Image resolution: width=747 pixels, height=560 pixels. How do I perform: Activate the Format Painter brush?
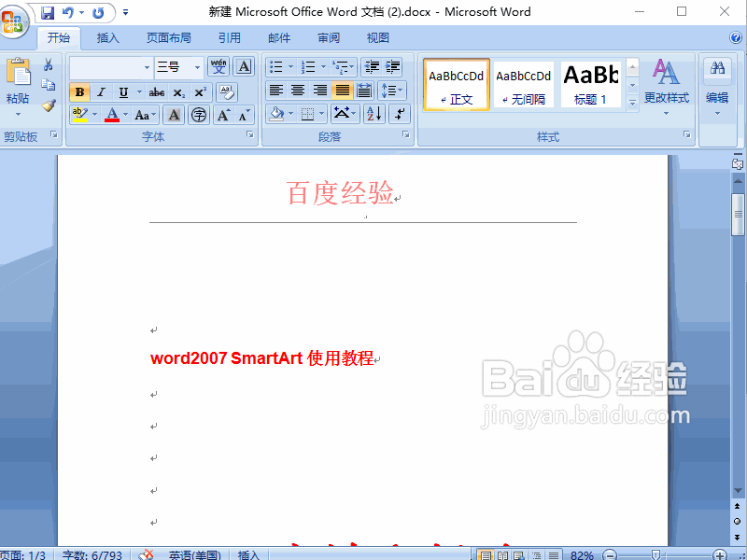tap(49, 105)
